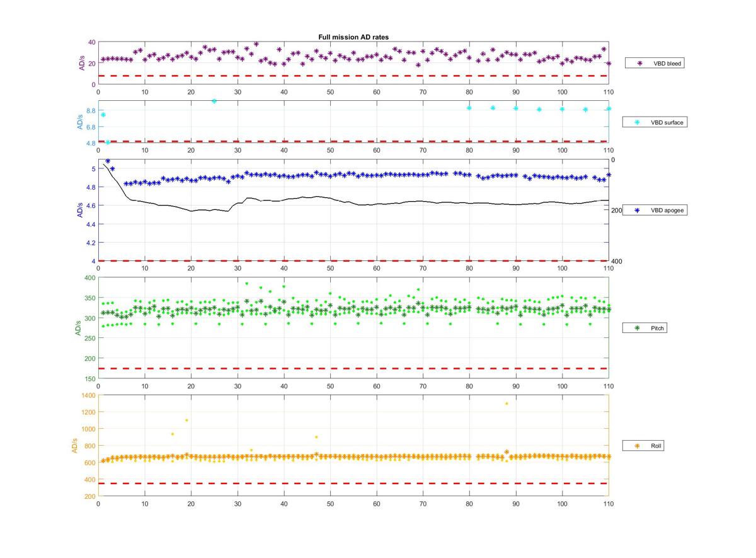756x558 pixels.
Task: Click the 8.8 y-axis tick label
Action: (x=91, y=111)
